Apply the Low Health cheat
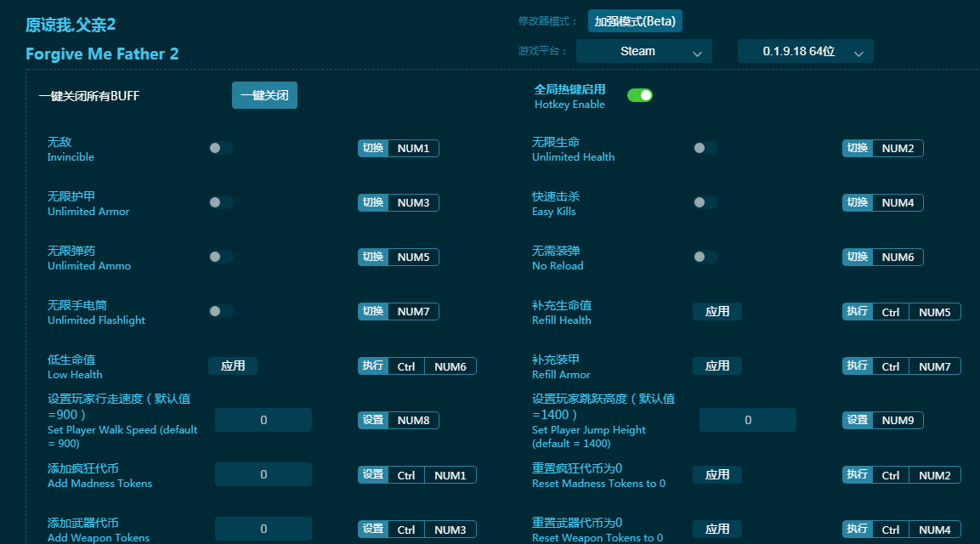Viewport: 980px width, 544px height. (233, 366)
